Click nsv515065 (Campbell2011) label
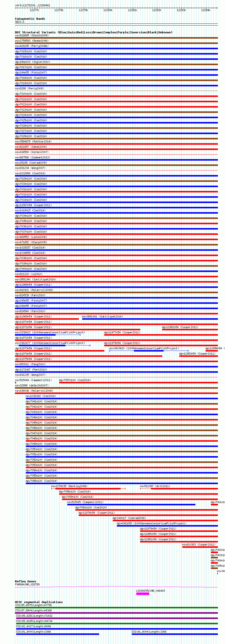This screenshot has width=225, height=644. point(85,502)
